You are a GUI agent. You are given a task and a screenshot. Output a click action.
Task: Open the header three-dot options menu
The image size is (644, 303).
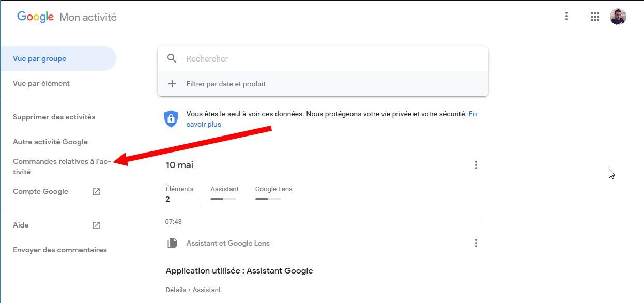coord(566,17)
